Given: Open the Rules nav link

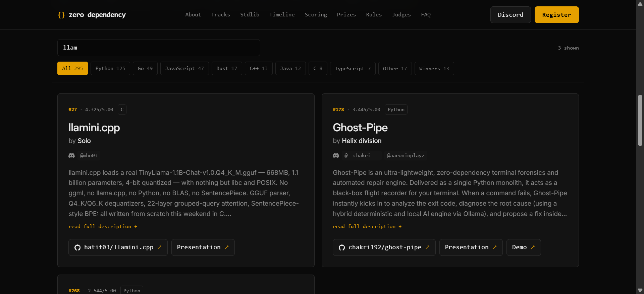Looking at the screenshot, I should coord(374,15).
